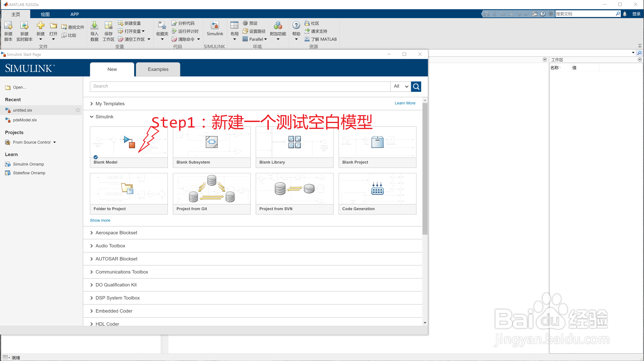Select the Project from Git template

(x=211, y=194)
